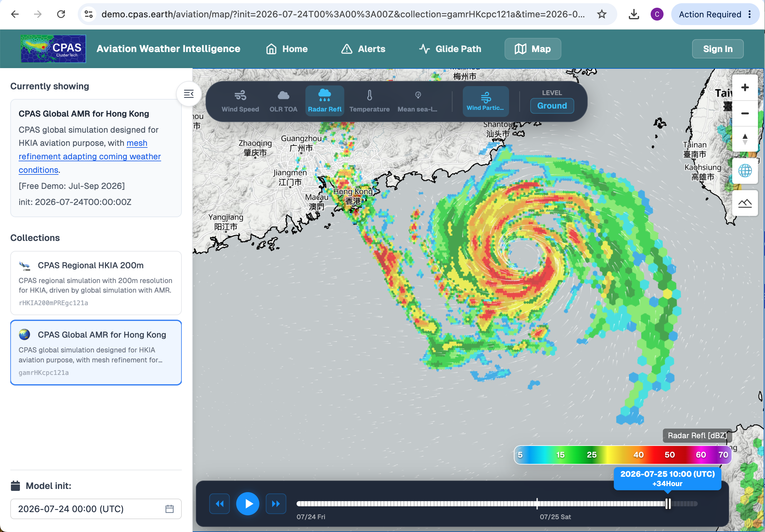Viewport: 765px width, 532px height.
Task: Toggle the Wind Particles overlay
Action: [486, 101]
